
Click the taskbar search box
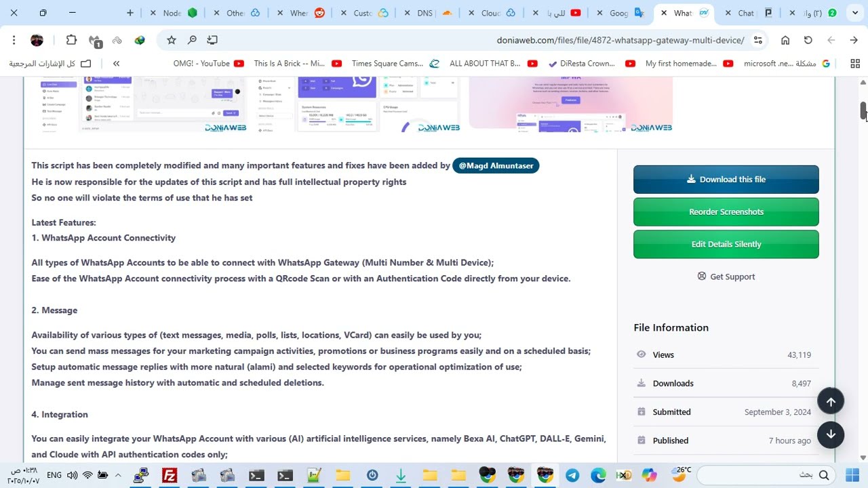pyautogui.click(x=767, y=476)
